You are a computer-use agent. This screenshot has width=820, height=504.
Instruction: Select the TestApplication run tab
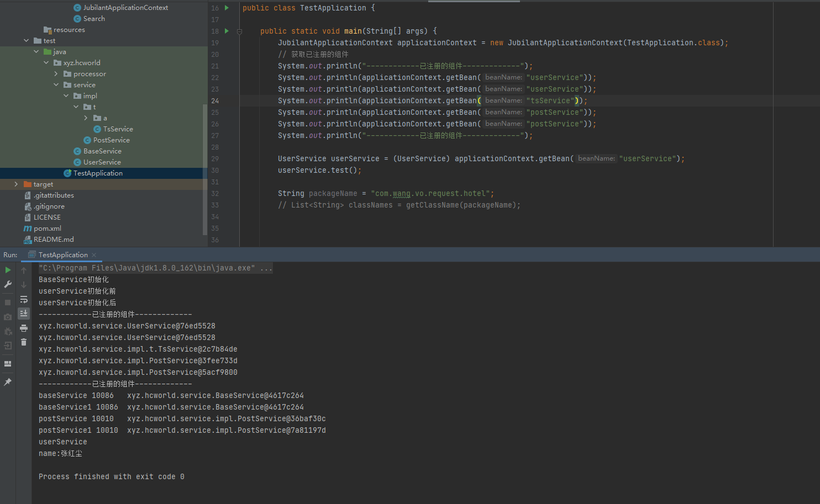pyautogui.click(x=63, y=255)
